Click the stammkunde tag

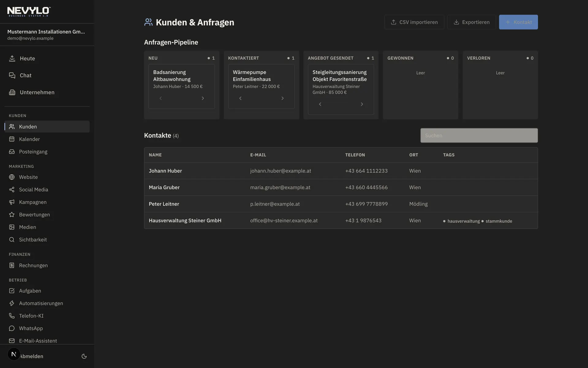pyautogui.click(x=497, y=221)
